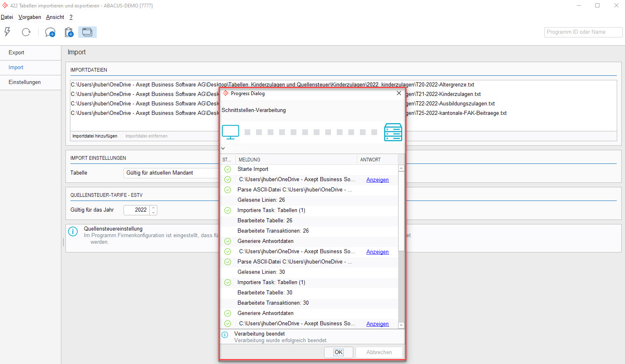Click info icon next to Quellensteuereinstellung
625x364 pixels.
point(73,231)
